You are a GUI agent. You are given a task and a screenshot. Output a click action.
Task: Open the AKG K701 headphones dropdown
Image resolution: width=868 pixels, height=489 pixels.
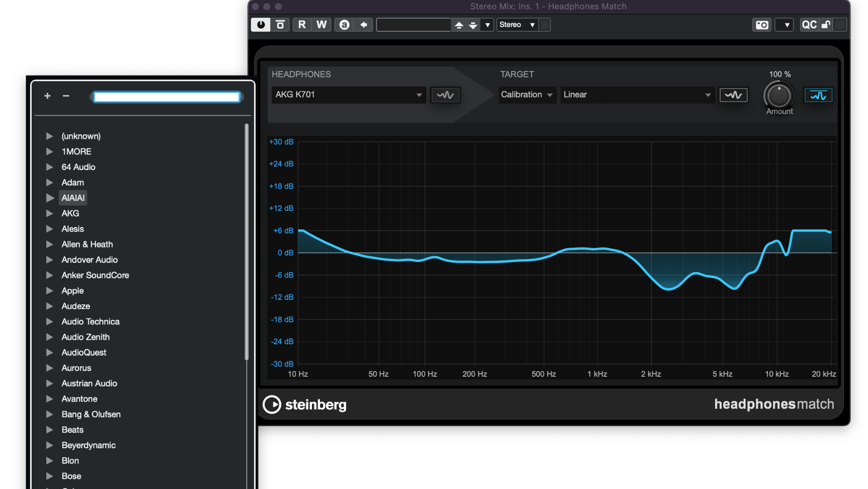point(349,95)
